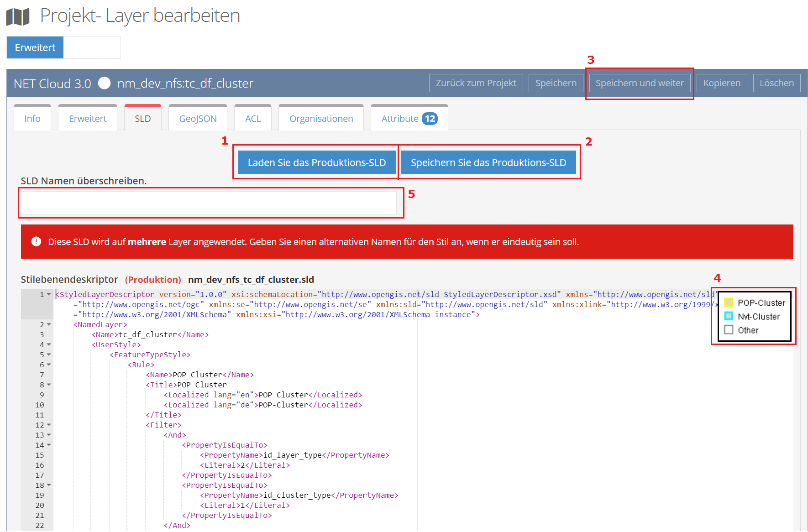Click the cyan Nvt-Cluster legend swatch
Viewport: 808px width, 532px height.
coord(729,316)
